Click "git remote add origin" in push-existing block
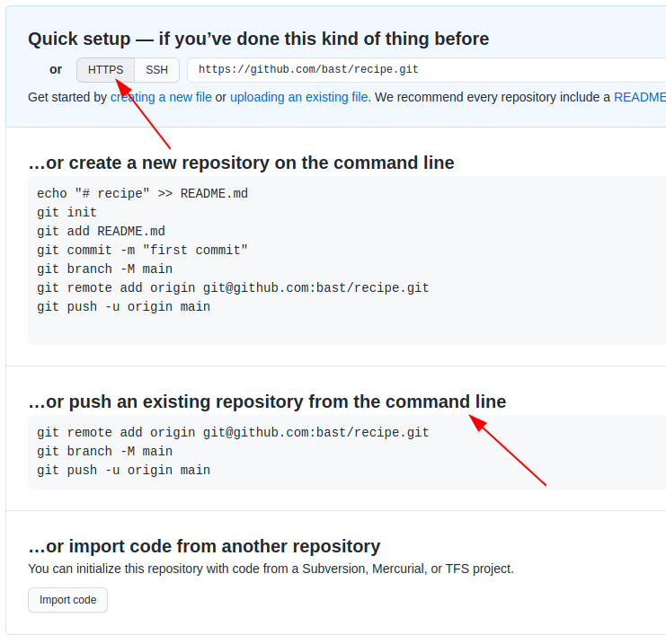This screenshot has width=666, height=644. click(233, 433)
